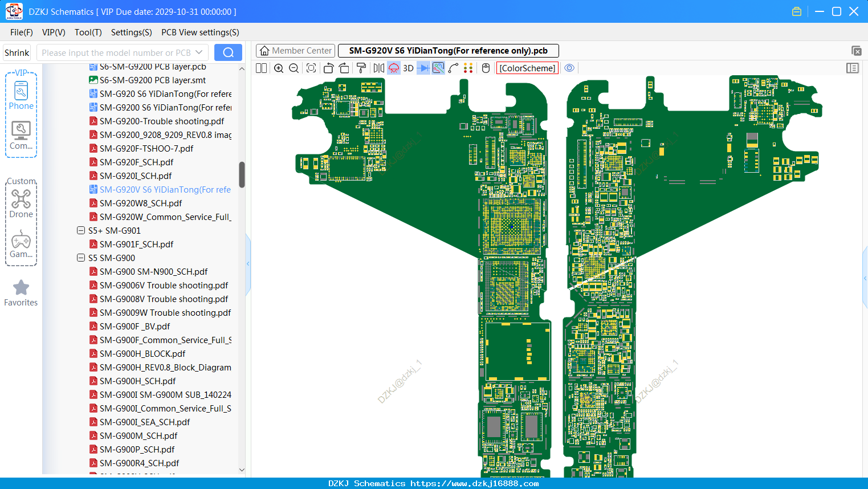Select the Drone category icon
The width and height of the screenshot is (868, 489).
[21, 204]
